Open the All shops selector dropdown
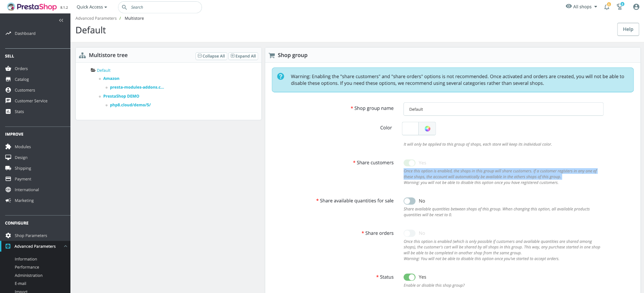 pyautogui.click(x=582, y=7)
